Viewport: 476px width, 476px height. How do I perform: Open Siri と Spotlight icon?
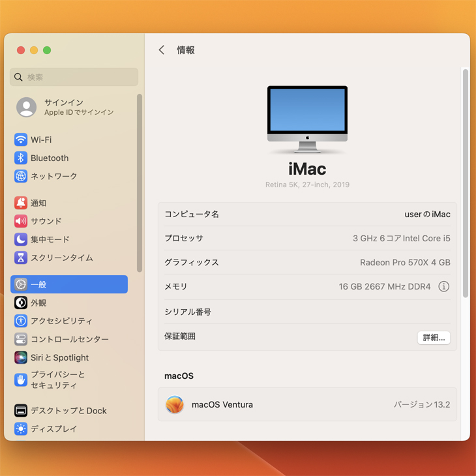tap(21, 357)
